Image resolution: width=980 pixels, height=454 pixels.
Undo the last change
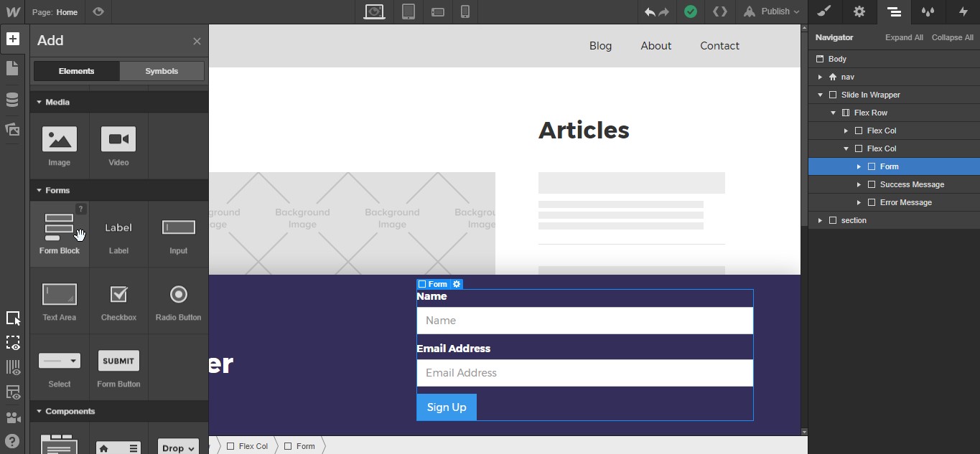[x=650, y=11]
